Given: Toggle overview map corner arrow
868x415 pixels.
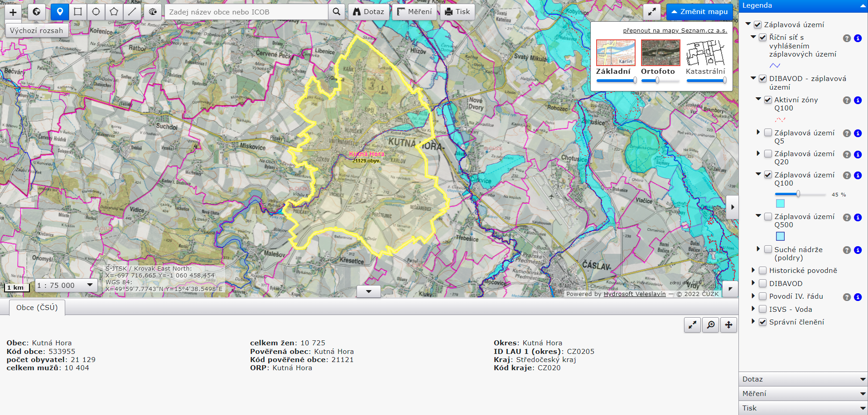Looking at the screenshot, I should (x=730, y=289).
